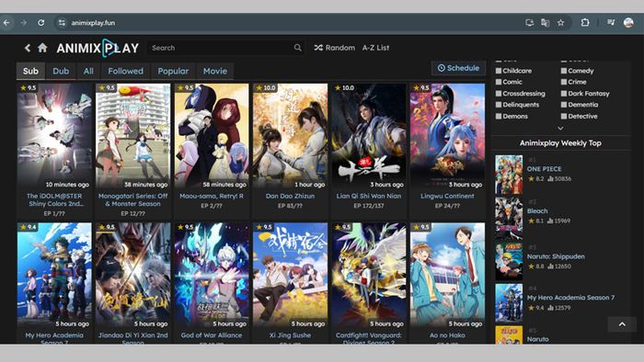
Task: Click the install app icon in address bar
Action: pos(529,23)
